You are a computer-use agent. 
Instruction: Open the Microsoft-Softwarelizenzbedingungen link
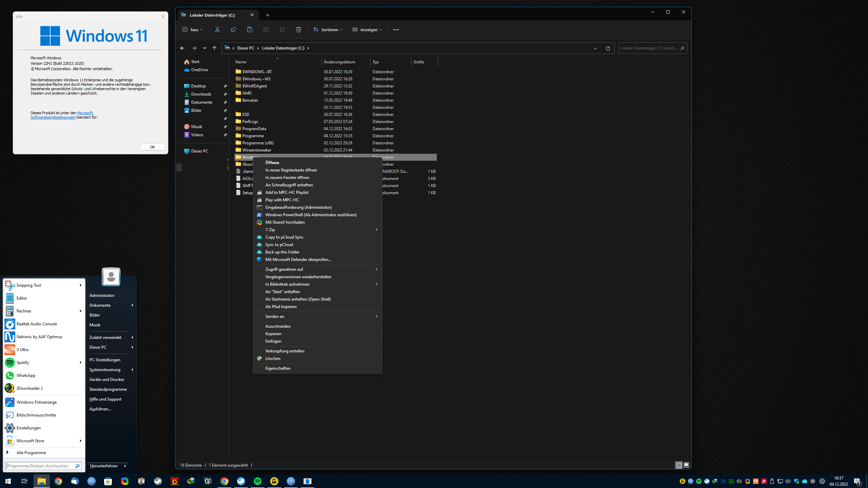(x=53, y=117)
